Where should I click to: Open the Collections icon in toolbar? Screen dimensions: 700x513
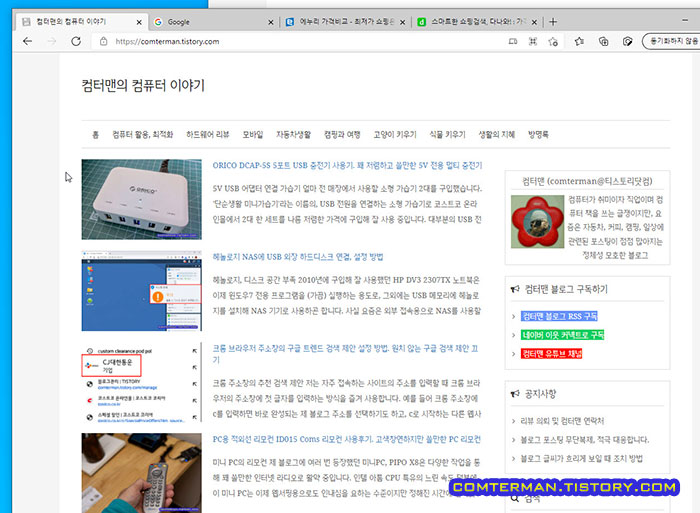click(x=604, y=42)
